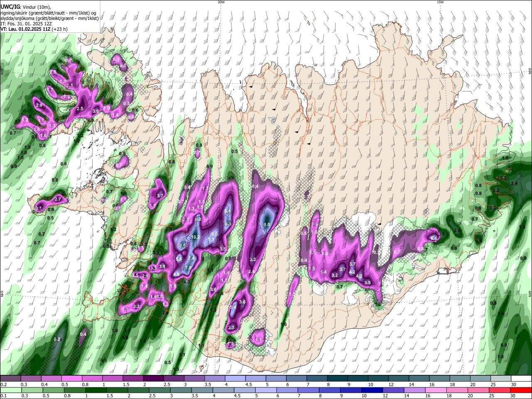Click the 0.4 label in the snow legend

[44, 384]
